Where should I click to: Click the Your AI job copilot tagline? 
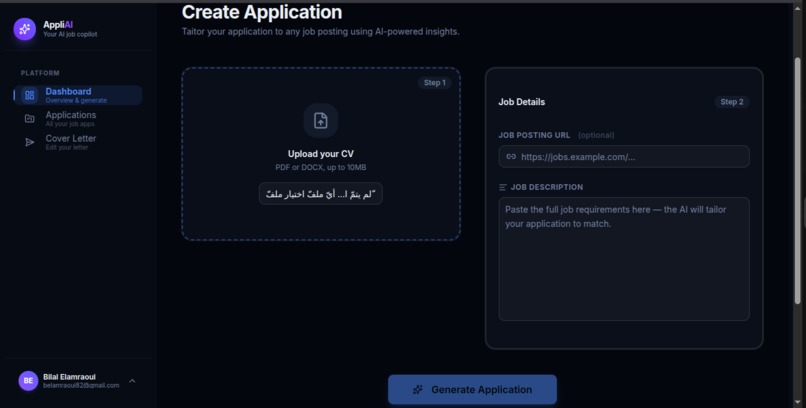[70, 34]
